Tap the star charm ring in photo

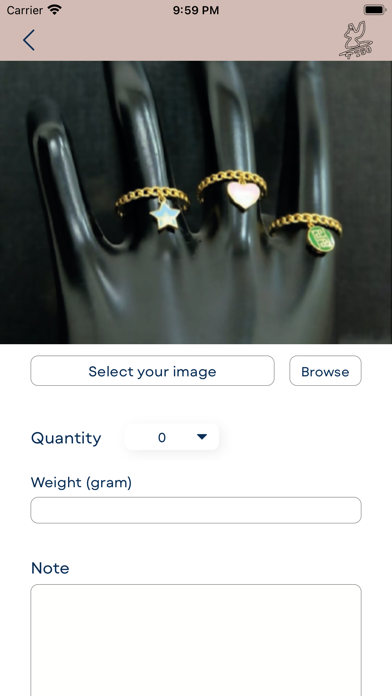click(154, 208)
